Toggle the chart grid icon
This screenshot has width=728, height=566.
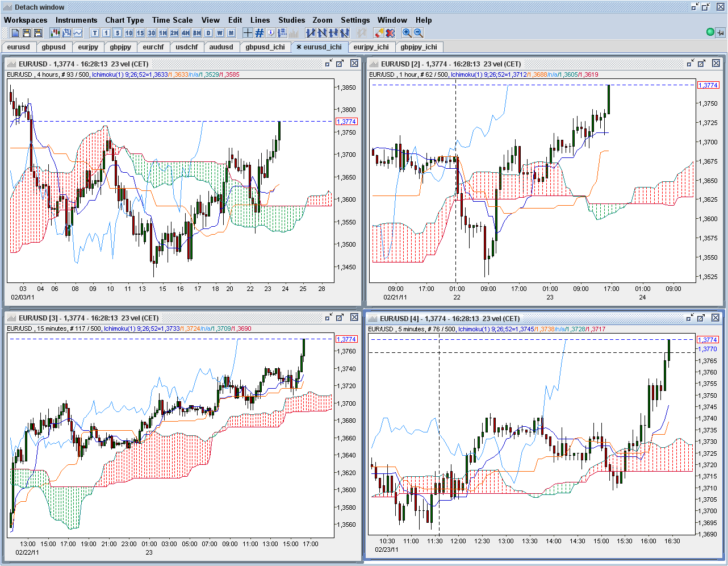260,33
